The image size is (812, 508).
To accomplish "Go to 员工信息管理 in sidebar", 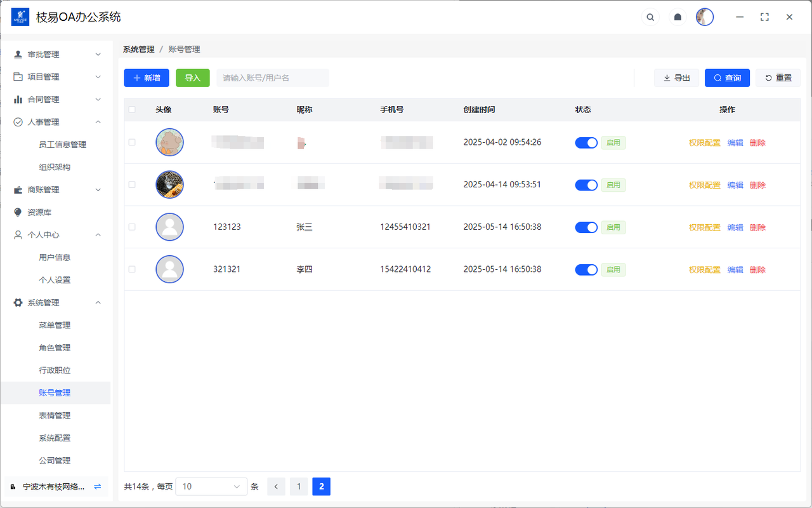I will click(62, 145).
